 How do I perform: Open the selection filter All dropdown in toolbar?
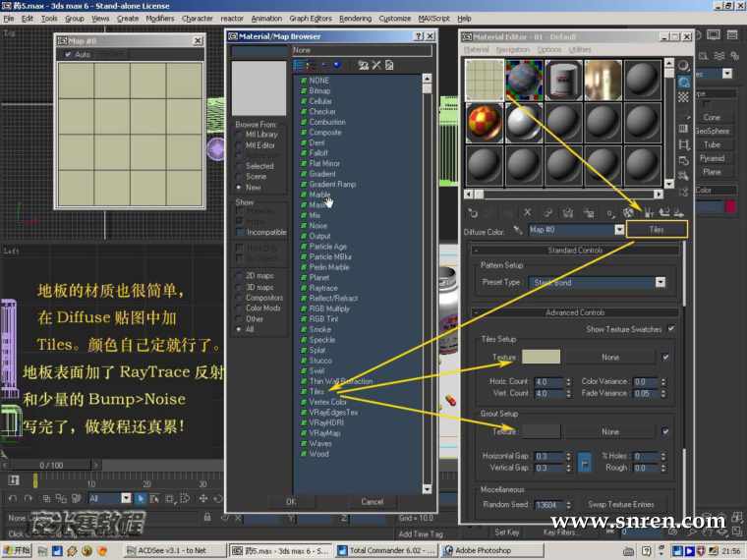pyautogui.click(x=126, y=498)
